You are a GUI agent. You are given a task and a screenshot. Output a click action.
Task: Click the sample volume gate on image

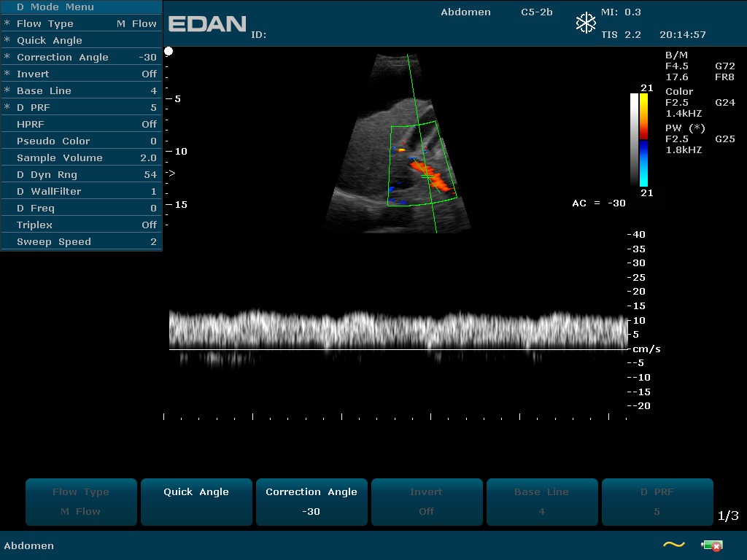tap(426, 176)
